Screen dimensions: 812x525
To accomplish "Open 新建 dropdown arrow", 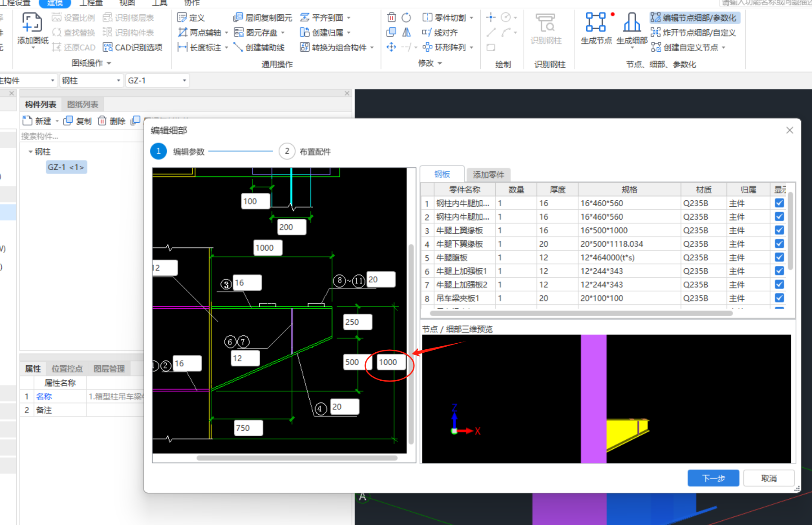I will (x=57, y=121).
